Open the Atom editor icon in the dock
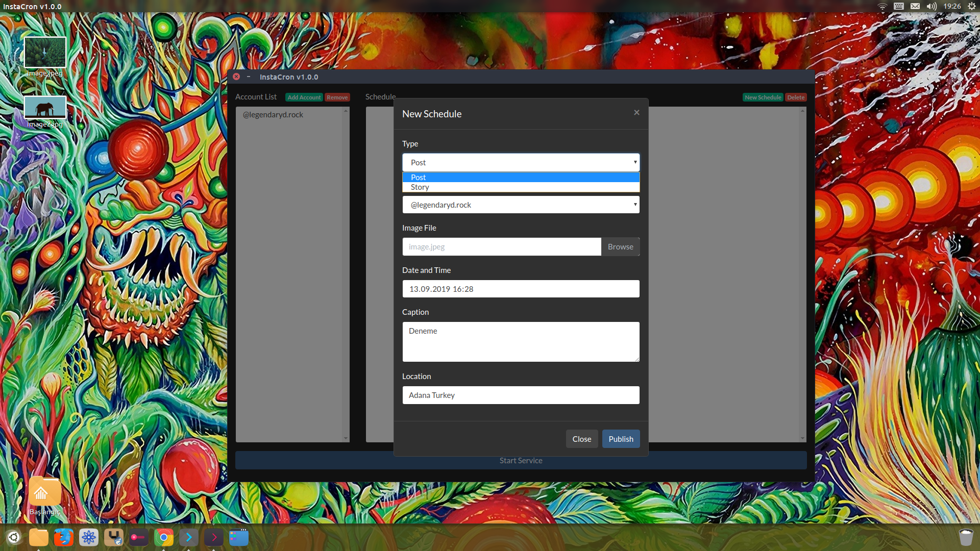This screenshot has width=980, height=551. [89, 537]
